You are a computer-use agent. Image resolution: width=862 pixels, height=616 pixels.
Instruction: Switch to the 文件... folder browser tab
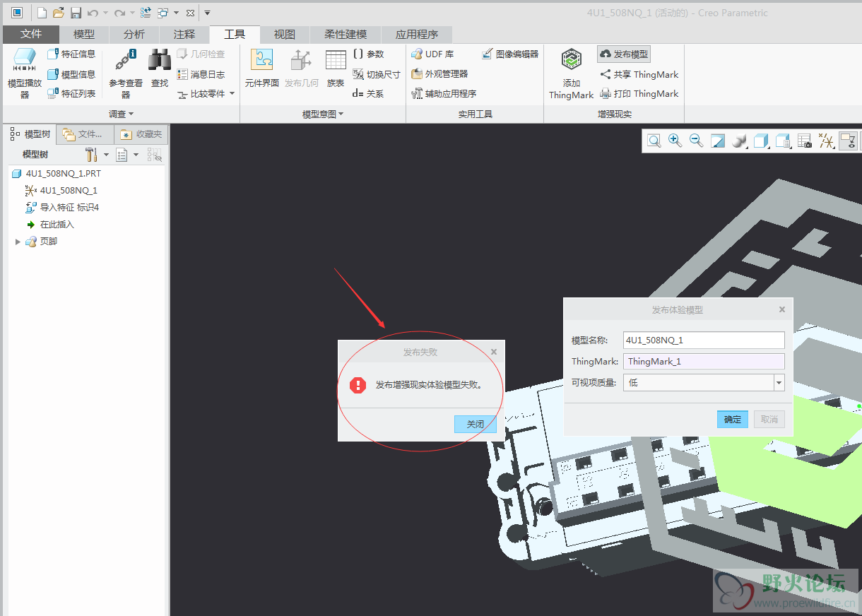(x=85, y=134)
